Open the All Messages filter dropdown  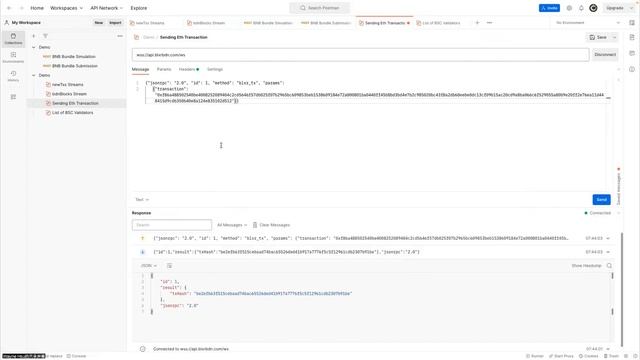point(232,225)
